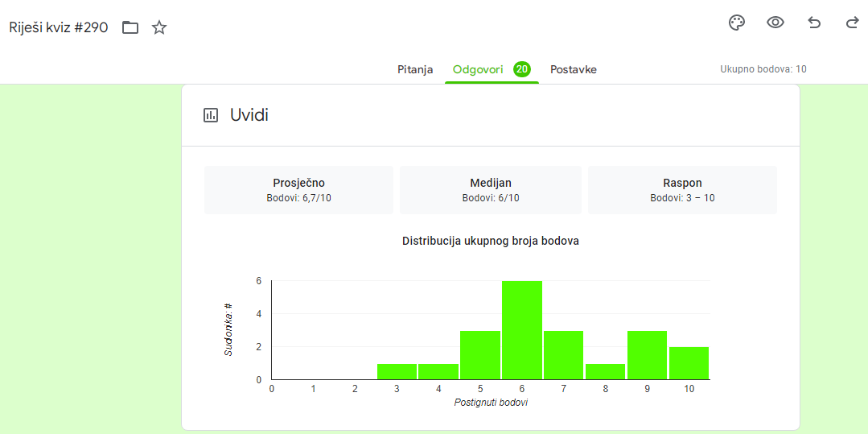Click the Uvidi chart icon
The height and width of the screenshot is (434, 868).
coord(211,115)
